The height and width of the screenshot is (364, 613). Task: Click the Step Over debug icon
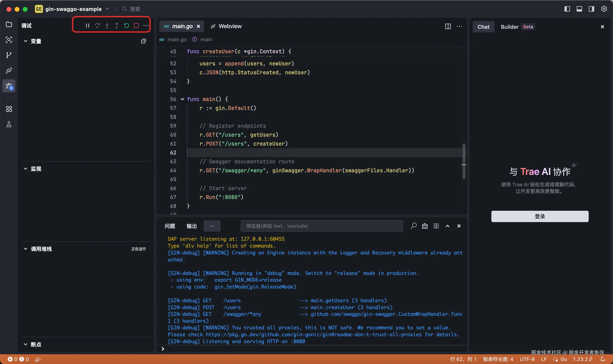point(97,26)
